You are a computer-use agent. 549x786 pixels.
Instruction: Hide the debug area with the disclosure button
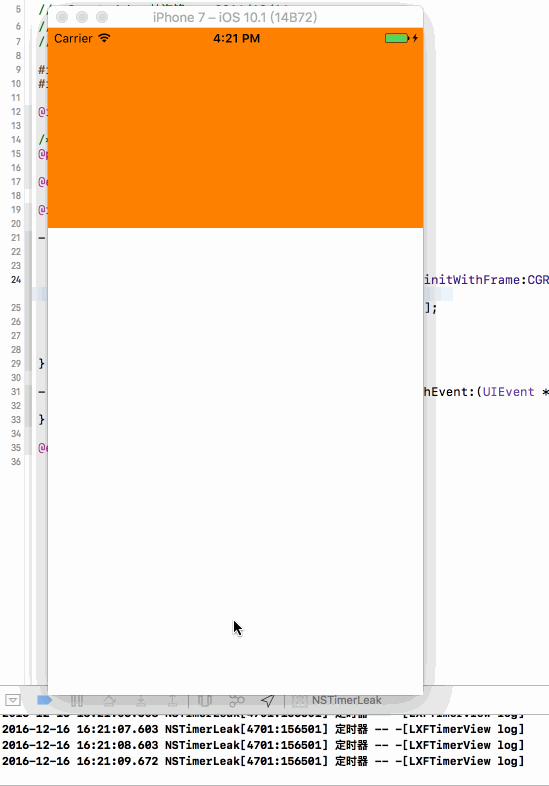13,700
